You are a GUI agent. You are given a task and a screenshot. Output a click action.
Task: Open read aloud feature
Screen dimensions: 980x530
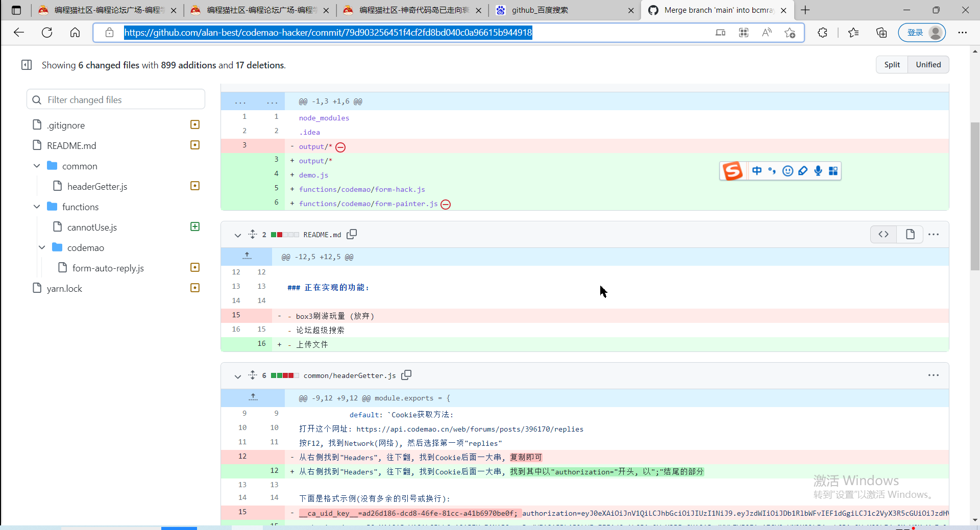[x=767, y=33]
